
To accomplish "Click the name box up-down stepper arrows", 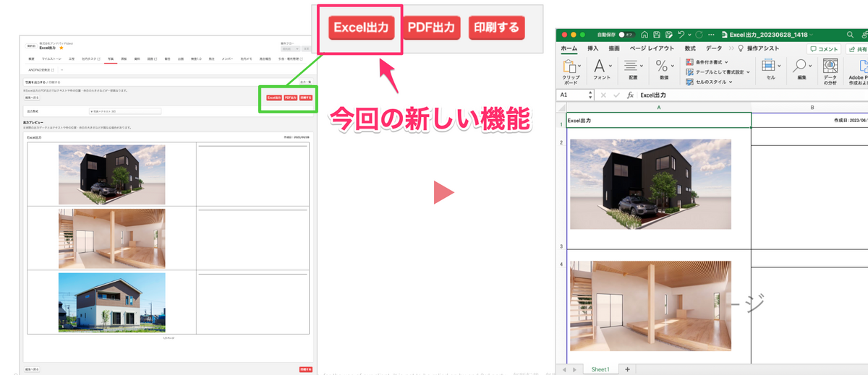I will [x=590, y=95].
